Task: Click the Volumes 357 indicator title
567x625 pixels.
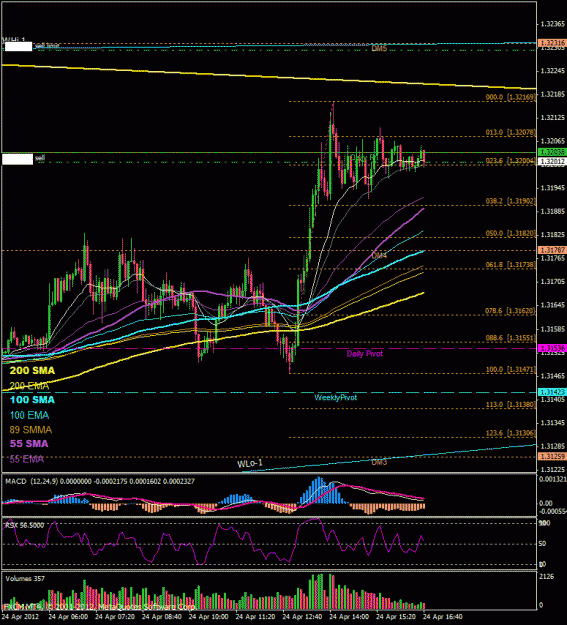Action: click(25, 578)
